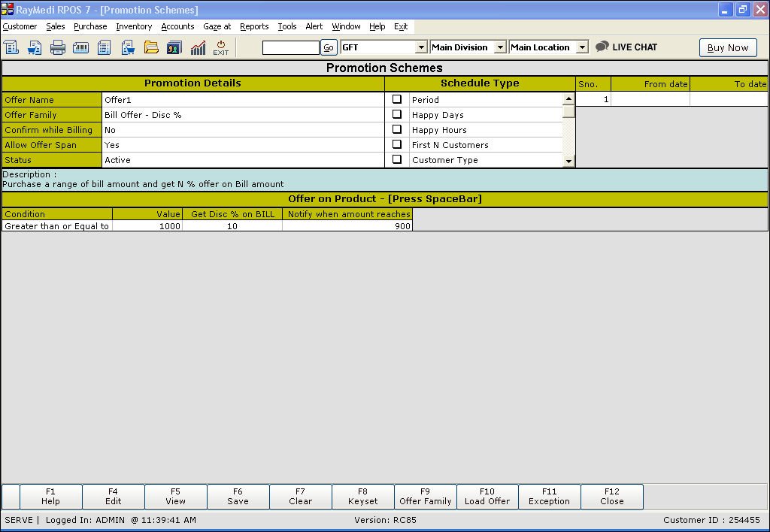Image resolution: width=770 pixels, height=532 pixels.
Task: Click the search input field beside Go
Action: coord(291,47)
